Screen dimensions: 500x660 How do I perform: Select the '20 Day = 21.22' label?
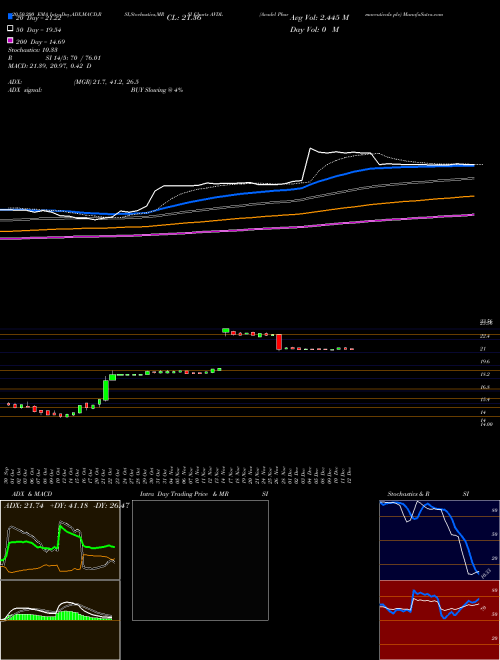pyautogui.click(x=38, y=19)
